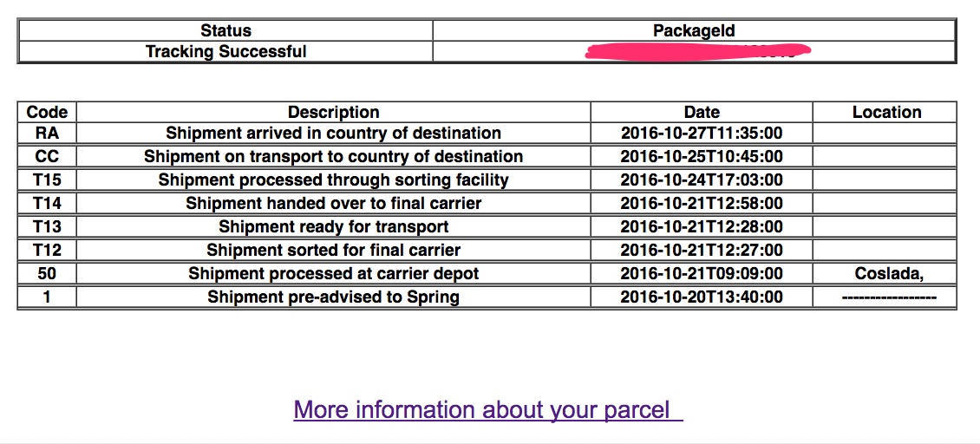The height and width of the screenshot is (444, 980).
Task: Click 'Shipment sorted for final carrier' description
Action: point(333,251)
